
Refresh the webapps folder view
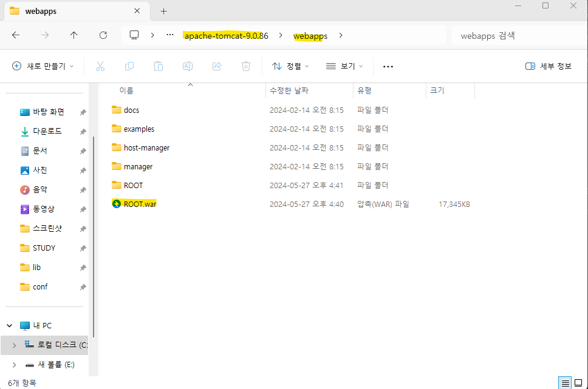(103, 35)
